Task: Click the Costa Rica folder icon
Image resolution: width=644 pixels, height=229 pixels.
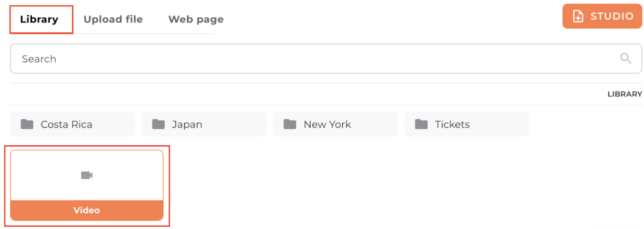Action: pos(27,124)
